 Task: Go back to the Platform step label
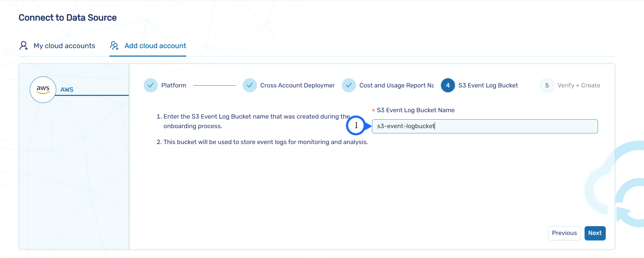[x=173, y=85]
